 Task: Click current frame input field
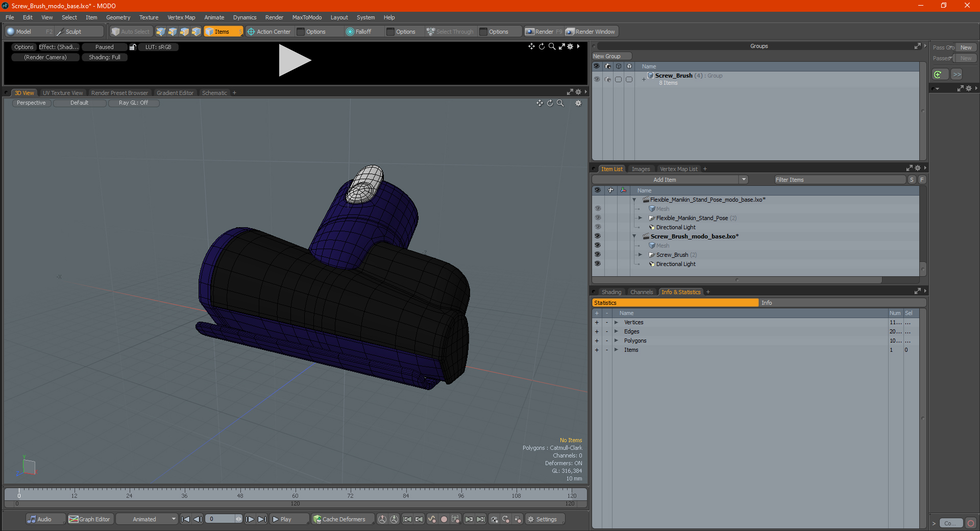[220, 519]
